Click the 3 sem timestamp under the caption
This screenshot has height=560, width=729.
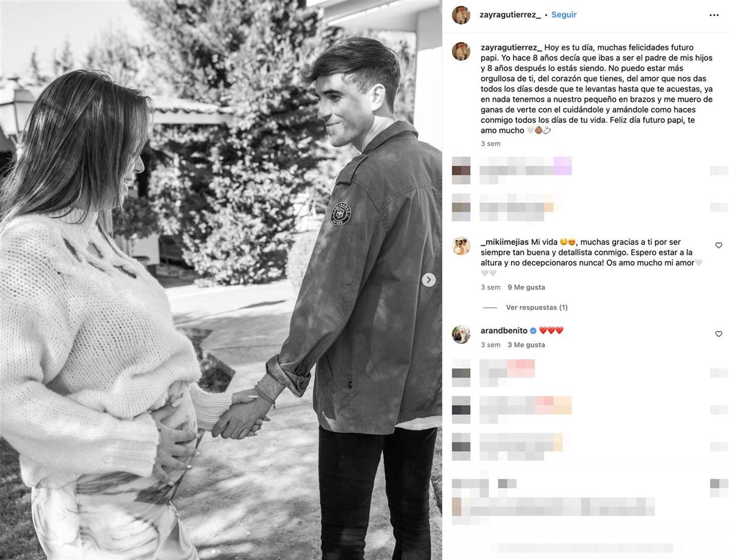click(x=490, y=144)
